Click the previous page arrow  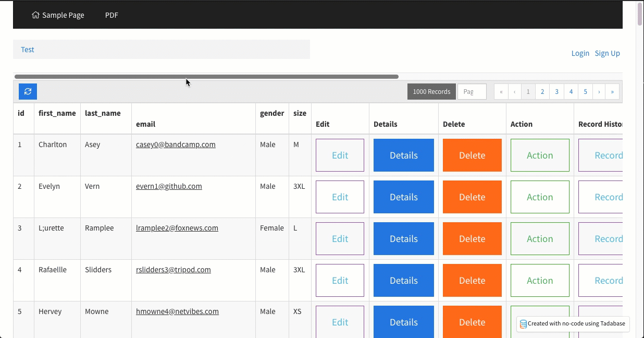click(515, 92)
